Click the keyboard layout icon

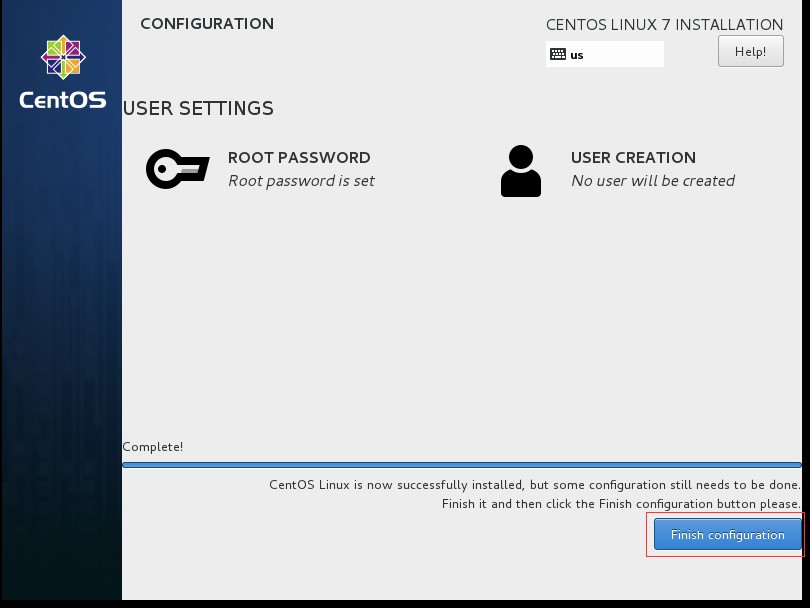(558, 54)
